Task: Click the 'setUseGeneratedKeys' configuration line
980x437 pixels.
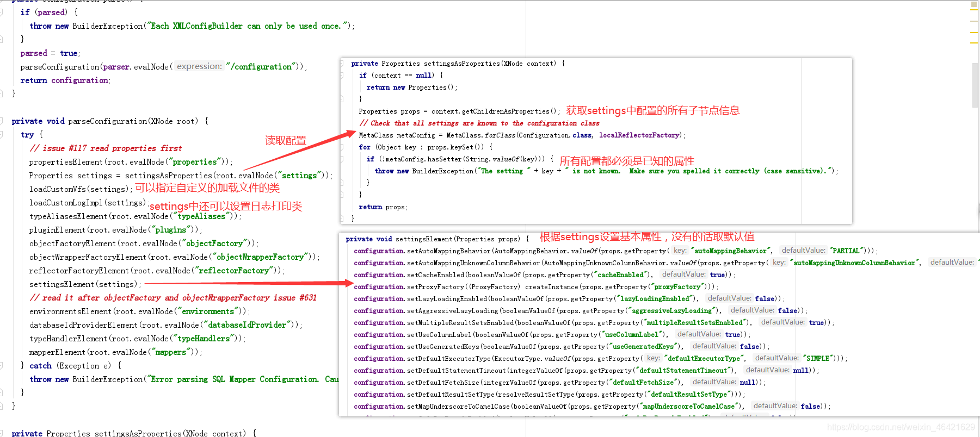Action: pyautogui.click(x=562, y=347)
